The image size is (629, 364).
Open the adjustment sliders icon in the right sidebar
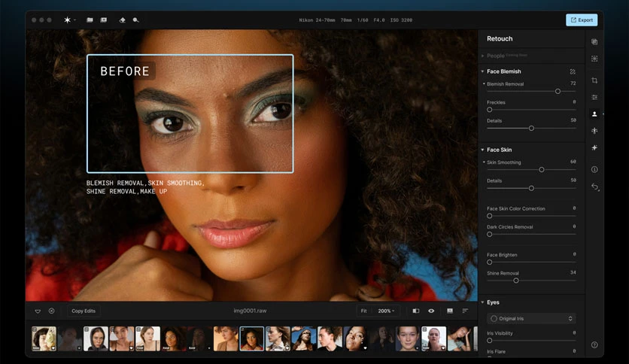(x=594, y=97)
